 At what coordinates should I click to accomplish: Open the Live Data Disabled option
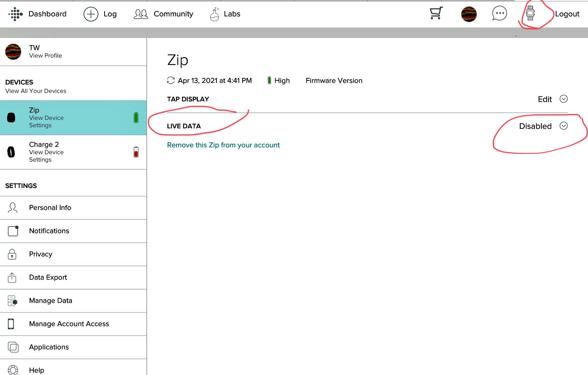[x=535, y=126]
